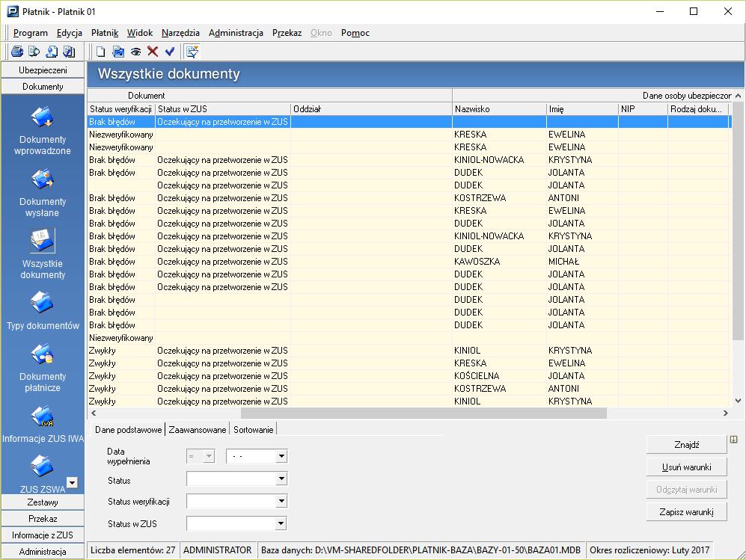Expand the Status w ZUS filter dropdown
Screen dimensions: 746x560
coord(281,524)
